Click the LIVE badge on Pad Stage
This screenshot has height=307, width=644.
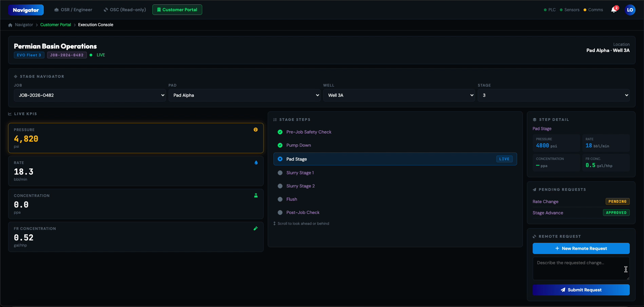[504, 159]
